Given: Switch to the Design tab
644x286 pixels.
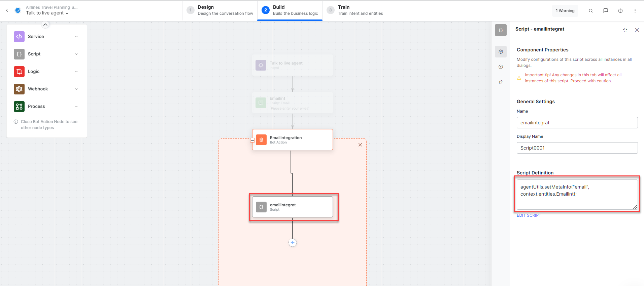Looking at the screenshot, I should (x=220, y=10).
